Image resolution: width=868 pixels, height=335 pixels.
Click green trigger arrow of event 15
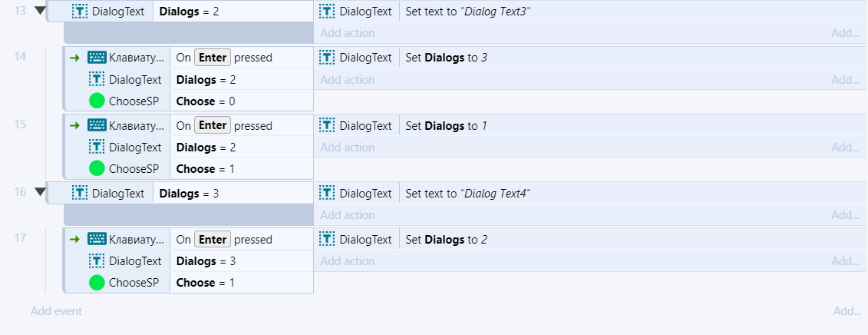click(74, 126)
